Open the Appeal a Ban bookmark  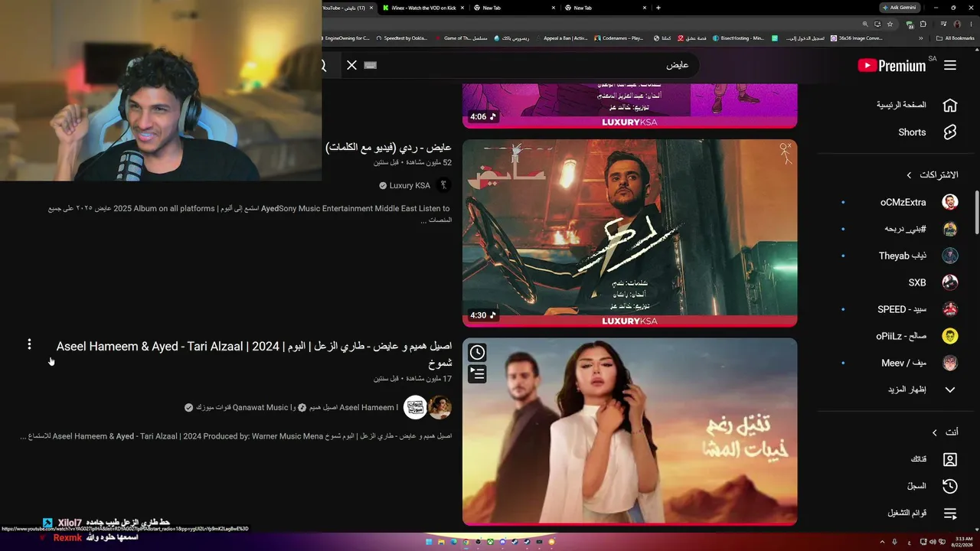(562, 38)
